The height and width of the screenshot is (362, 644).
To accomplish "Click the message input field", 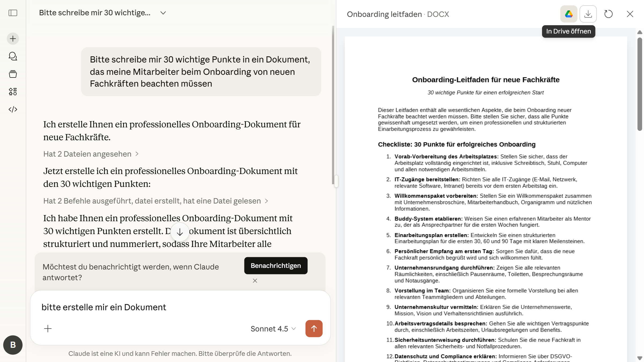I will 180,307.
